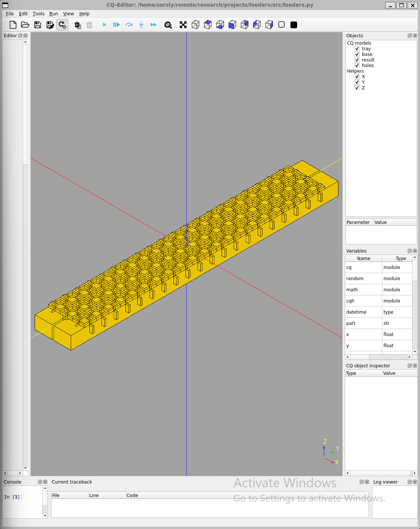
Task: Hide the Y helper axis
Action: [357, 82]
